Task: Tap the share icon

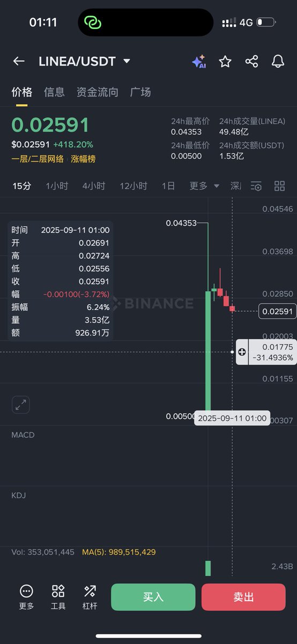Action: pyautogui.click(x=251, y=61)
